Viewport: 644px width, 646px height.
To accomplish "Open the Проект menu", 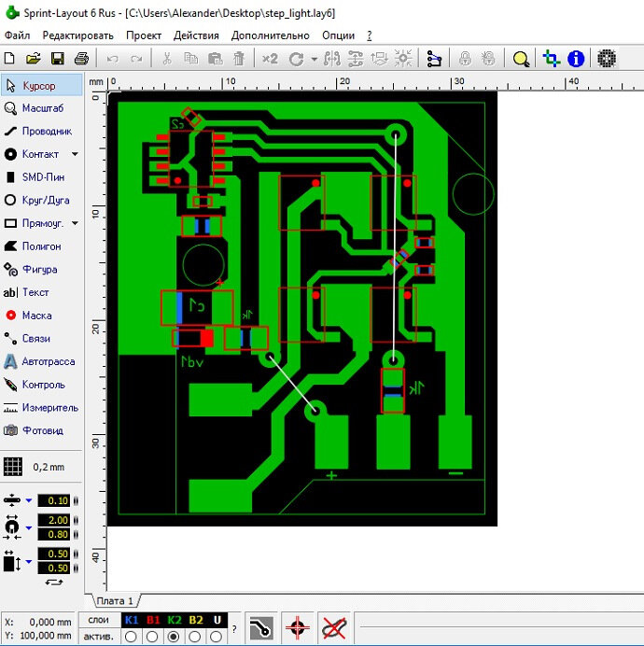I will pyautogui.click(x=144, y=35).
